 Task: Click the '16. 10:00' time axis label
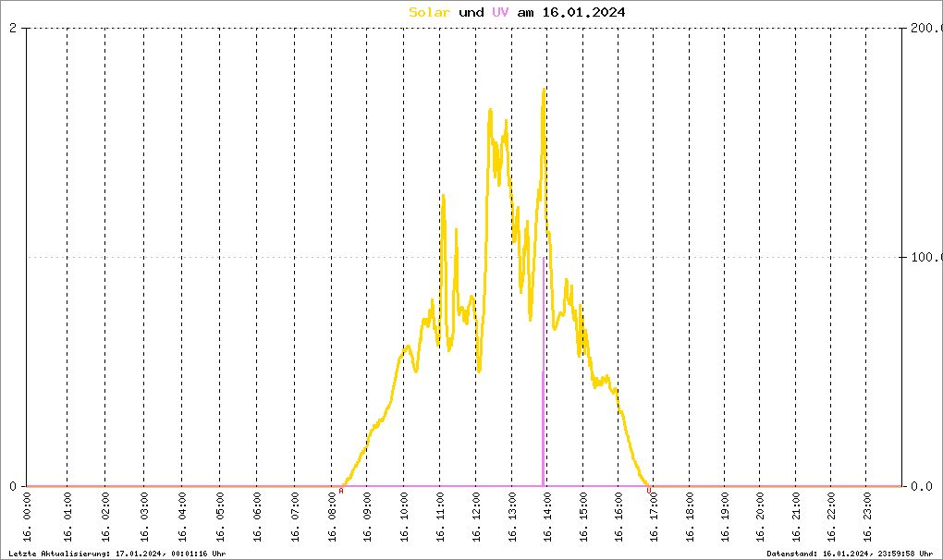click(403, 517)
